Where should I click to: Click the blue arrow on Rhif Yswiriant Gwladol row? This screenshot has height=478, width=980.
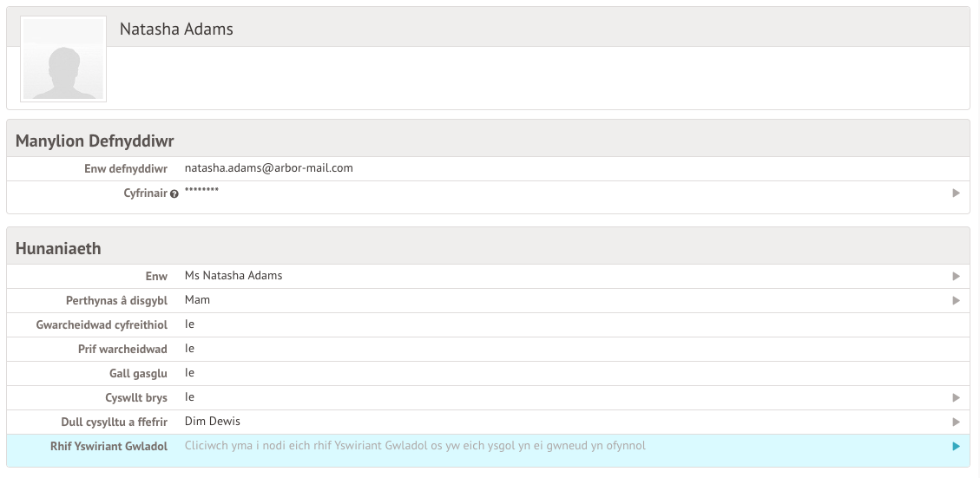tap(956, 446)
